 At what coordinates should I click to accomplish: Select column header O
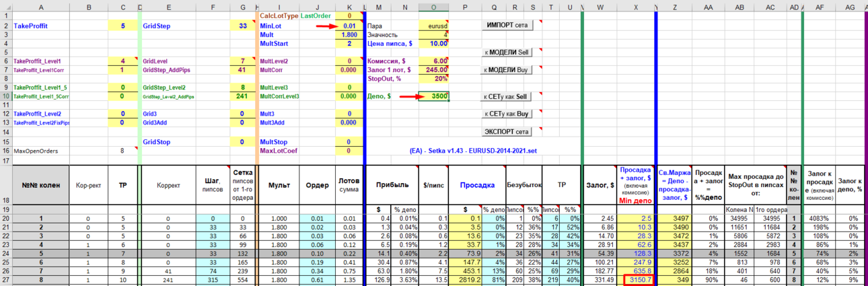pos(433,7)
